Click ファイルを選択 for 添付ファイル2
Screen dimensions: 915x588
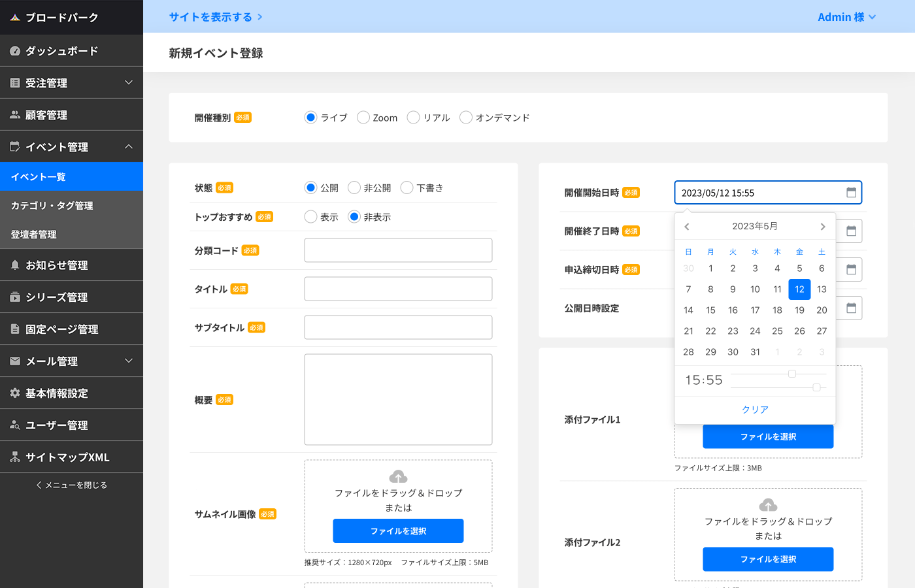tap(768, 559)
